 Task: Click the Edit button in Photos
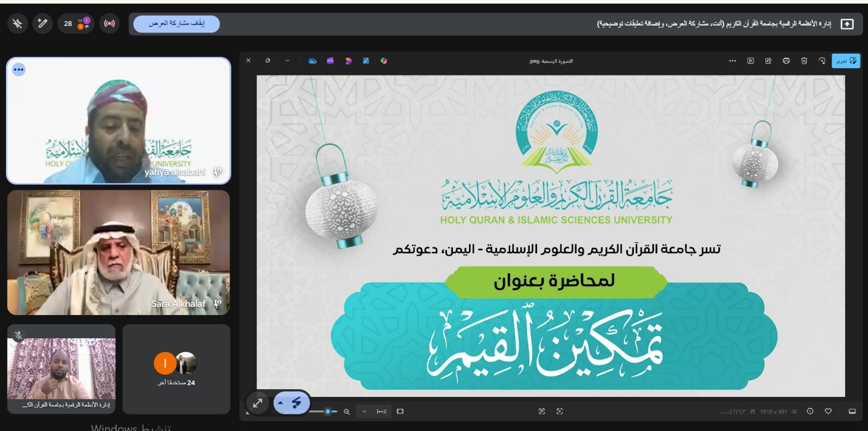[x=845, y=61]
